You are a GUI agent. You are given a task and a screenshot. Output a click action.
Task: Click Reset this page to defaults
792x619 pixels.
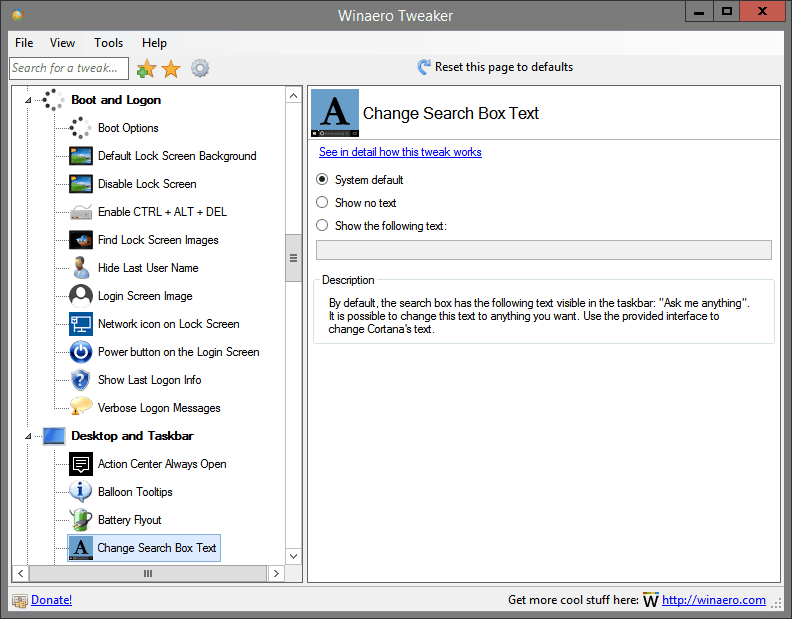(x=504, y=67)
